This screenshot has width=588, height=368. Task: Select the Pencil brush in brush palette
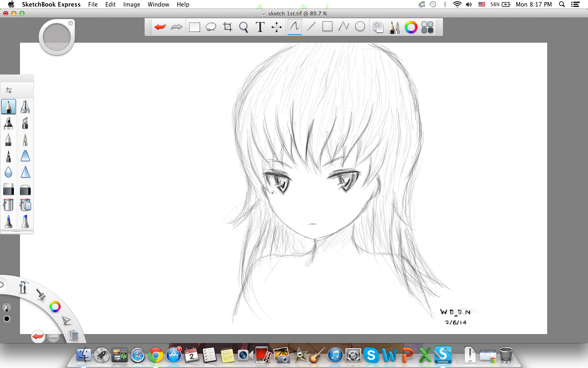point(9,107)
